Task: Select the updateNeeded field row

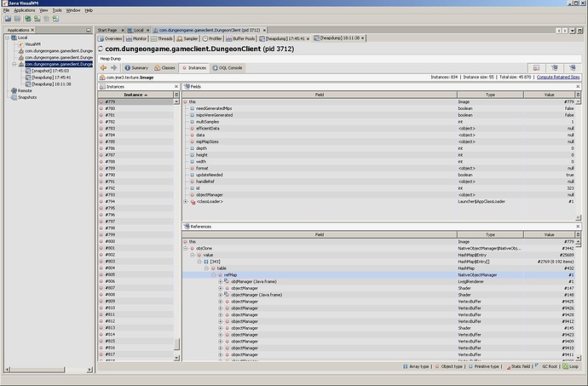Action: click(x=378, y=176)
